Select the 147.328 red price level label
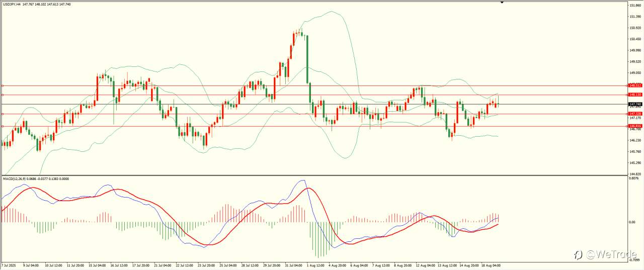The height and width of the screenshot is (270, 644). coord(634,114)
